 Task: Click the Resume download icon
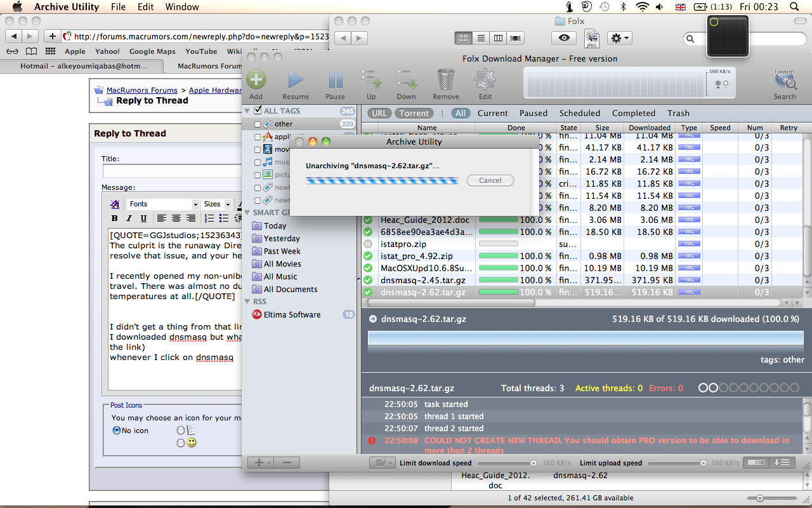tap(296, 80)
